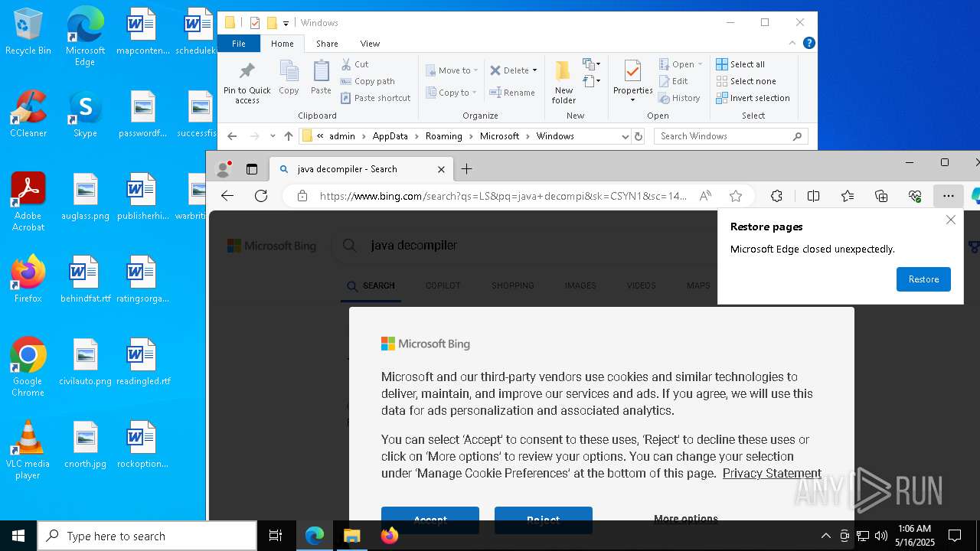This screenshot has width=980, height=551.
Task: Click Firefox icon on taskbar
Action: pos(389,536)
